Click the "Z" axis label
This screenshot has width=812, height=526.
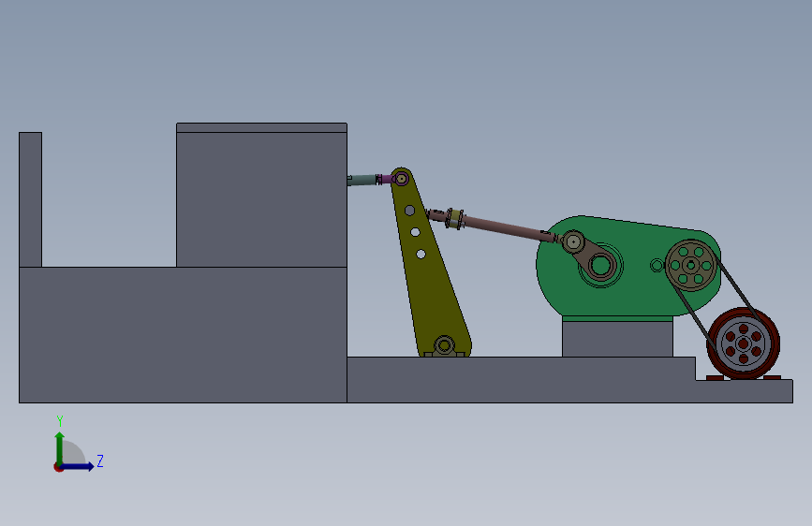tap(100, 460)
